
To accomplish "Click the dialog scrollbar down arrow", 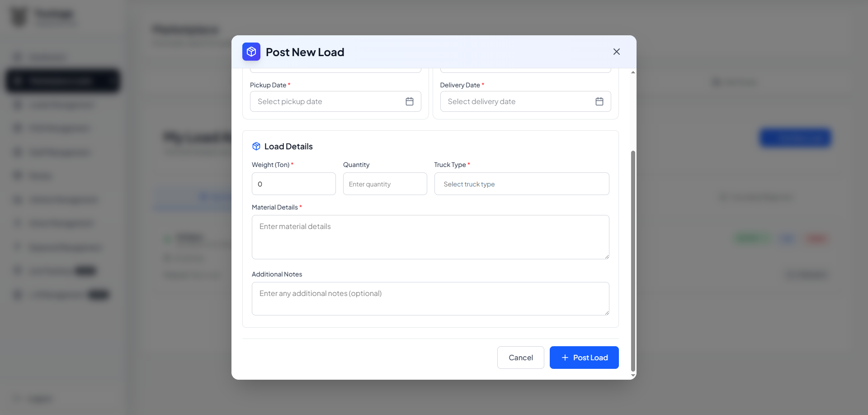I will point(633,376).
